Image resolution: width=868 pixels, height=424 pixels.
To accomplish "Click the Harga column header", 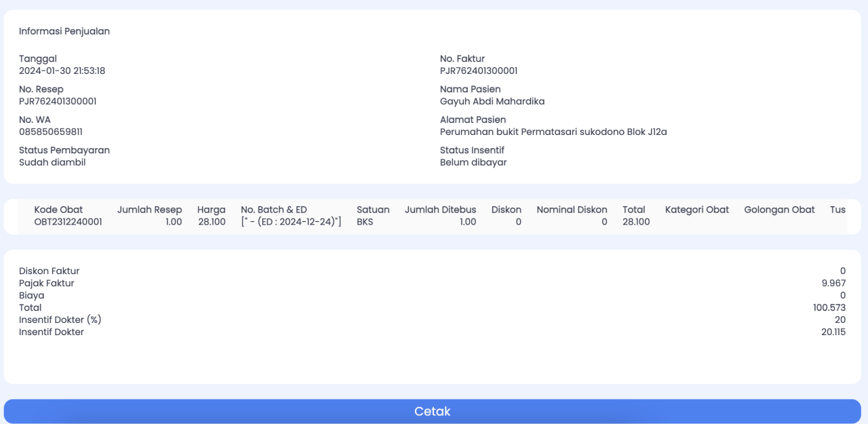I will coord(211,210).
